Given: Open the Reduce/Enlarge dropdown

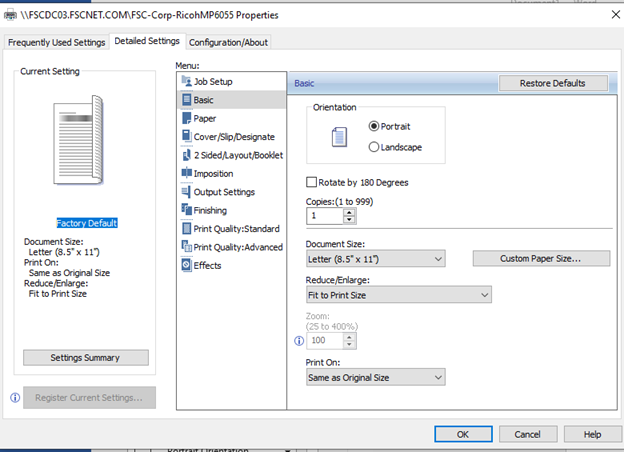Looking at the screenshot, I should tap(398, 295).
